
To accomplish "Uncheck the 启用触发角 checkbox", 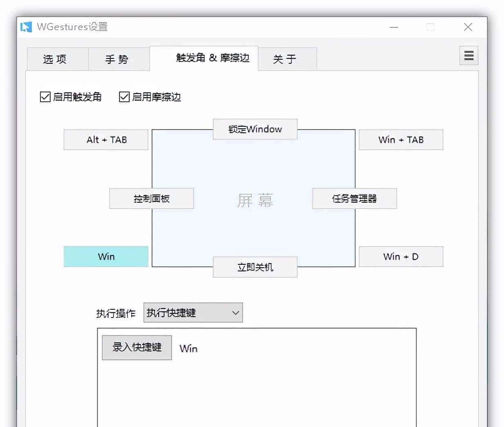I will point(45,97).
